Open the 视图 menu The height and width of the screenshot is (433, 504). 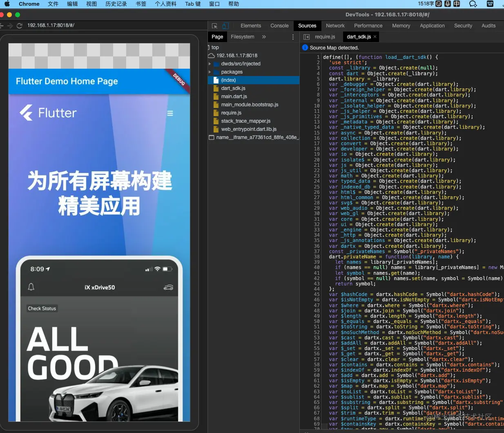tap(91, 4)
